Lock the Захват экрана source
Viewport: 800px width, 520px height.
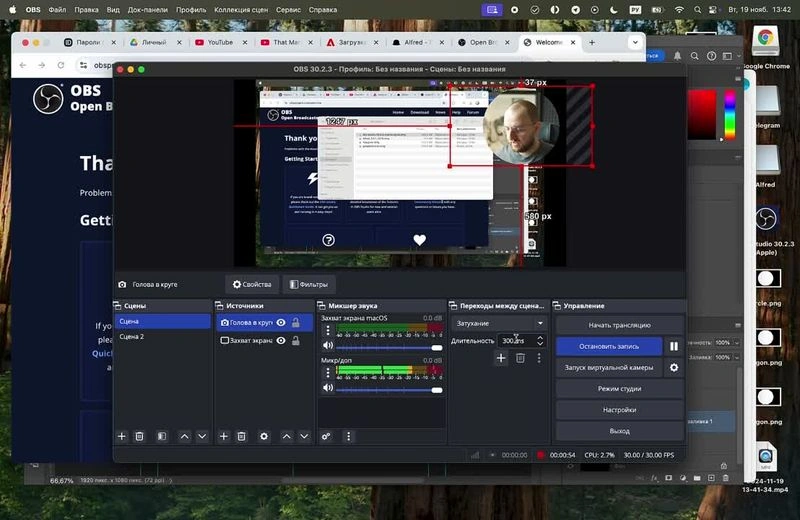[295, 340]
